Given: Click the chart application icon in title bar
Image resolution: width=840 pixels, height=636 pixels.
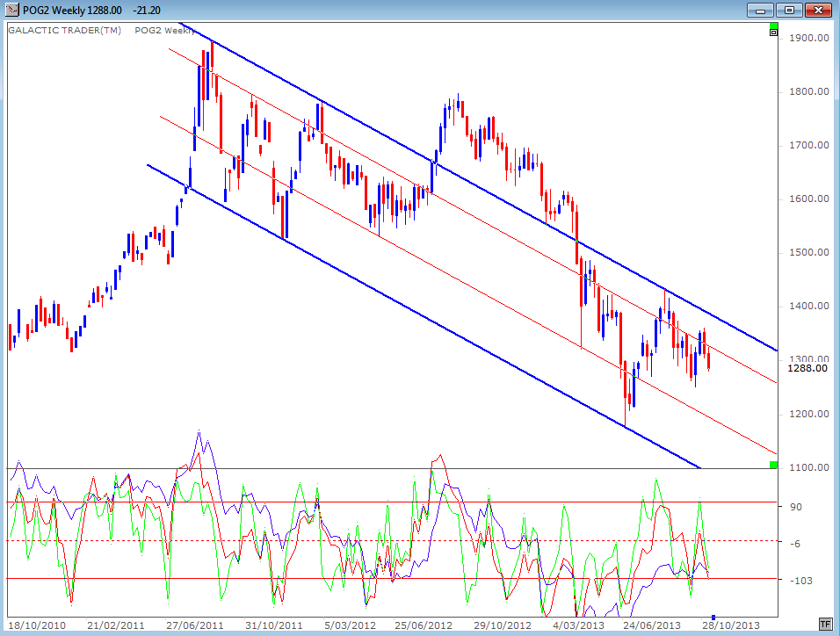Looking at the screenshot, I should 11,10.
